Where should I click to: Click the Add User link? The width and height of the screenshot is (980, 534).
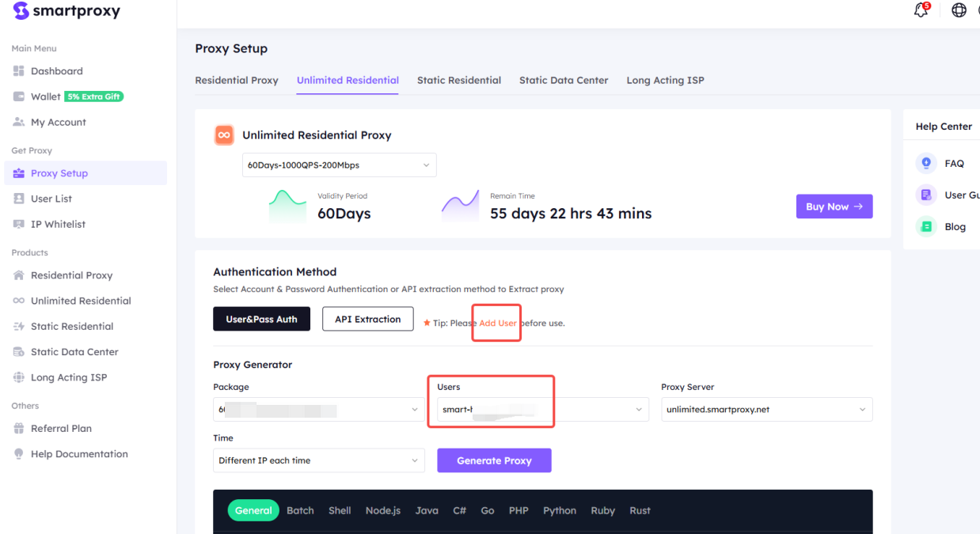click(x=498, y=323)
